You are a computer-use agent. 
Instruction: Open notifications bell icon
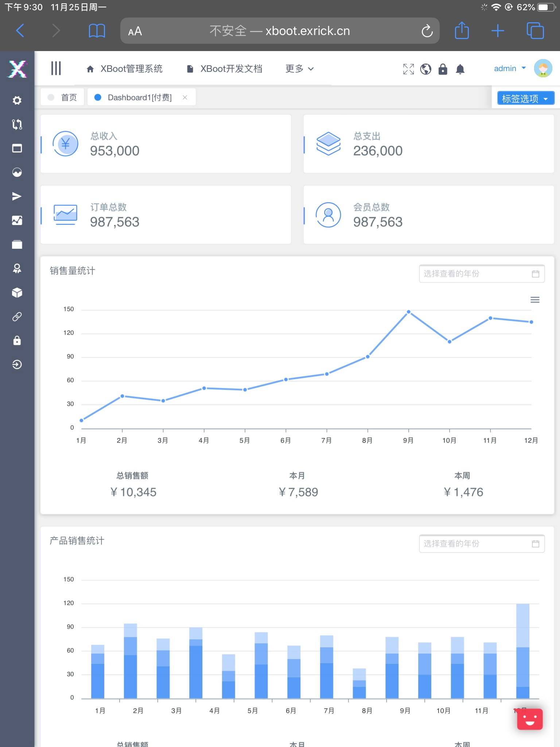point(460,69)
